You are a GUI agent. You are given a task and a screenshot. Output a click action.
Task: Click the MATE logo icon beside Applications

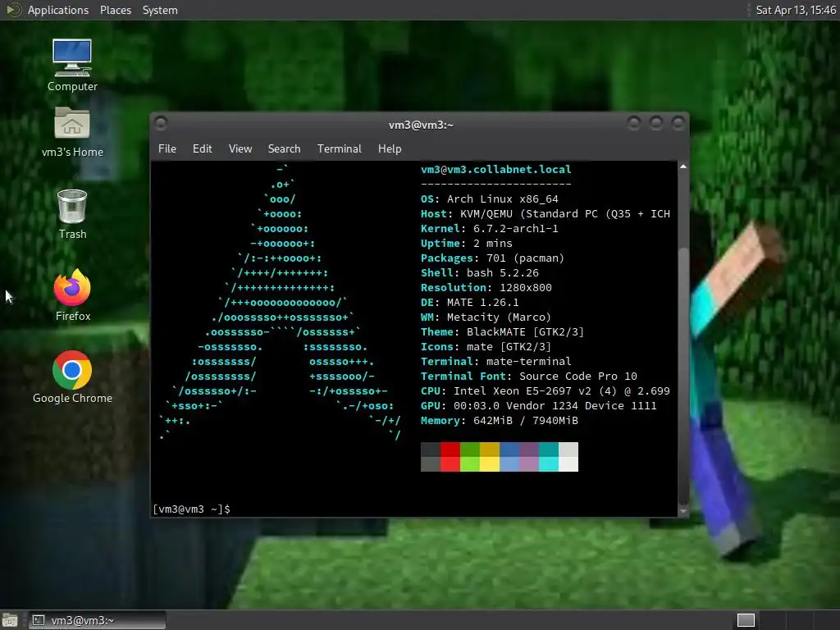13,10
